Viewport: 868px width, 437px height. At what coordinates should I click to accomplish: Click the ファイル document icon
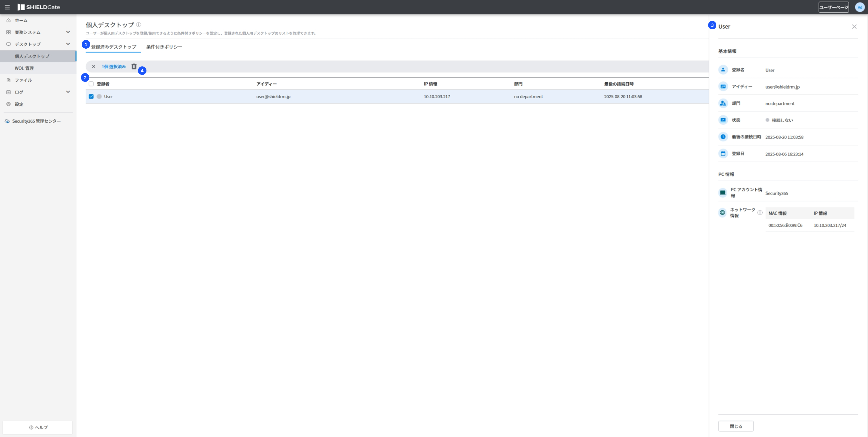pos(9,80)
